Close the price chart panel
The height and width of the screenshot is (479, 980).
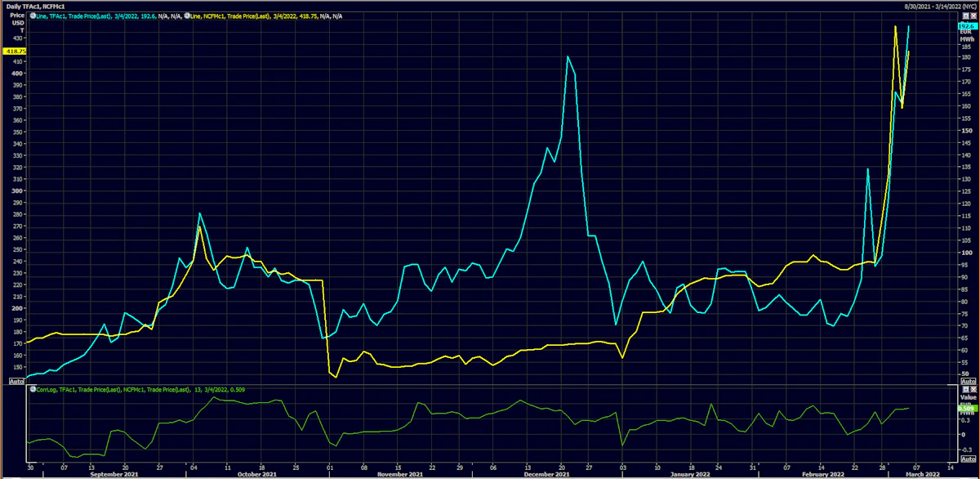[x=973, y=16]
